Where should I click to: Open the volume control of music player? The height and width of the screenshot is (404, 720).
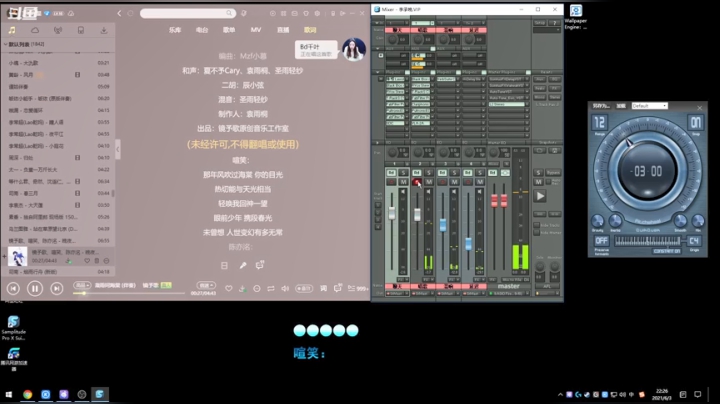(x=285, y=288)
